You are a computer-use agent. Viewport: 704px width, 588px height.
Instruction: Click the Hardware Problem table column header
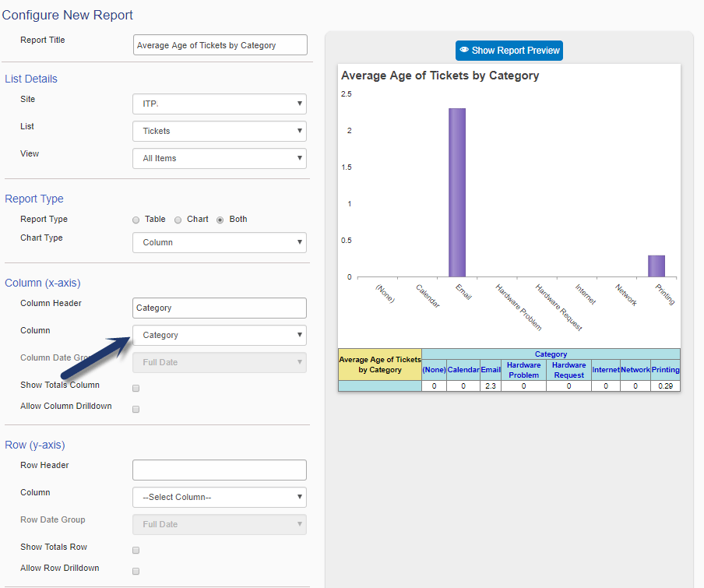pyautogui.click(x=523, y=370)
